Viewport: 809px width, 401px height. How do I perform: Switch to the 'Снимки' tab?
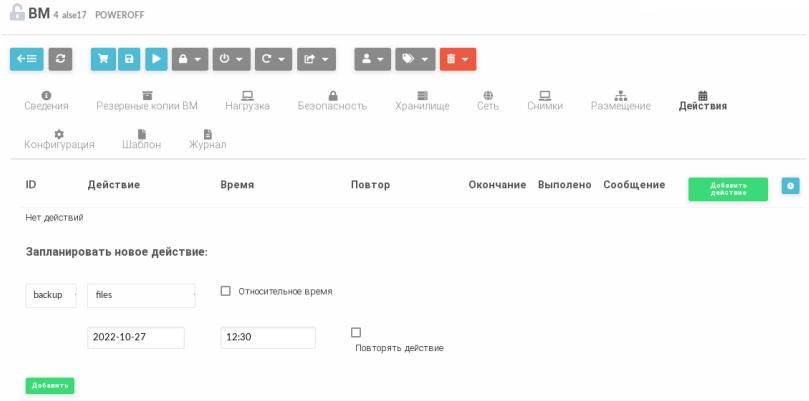545,100
